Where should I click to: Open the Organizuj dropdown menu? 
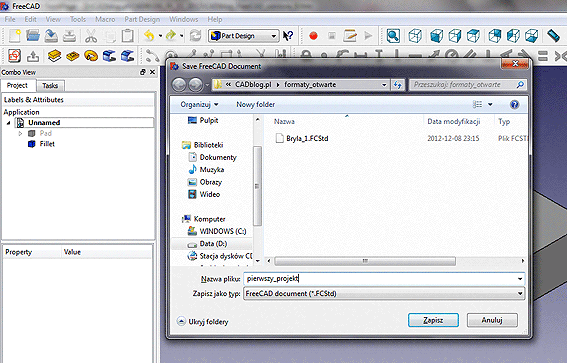tap(199, 104)
